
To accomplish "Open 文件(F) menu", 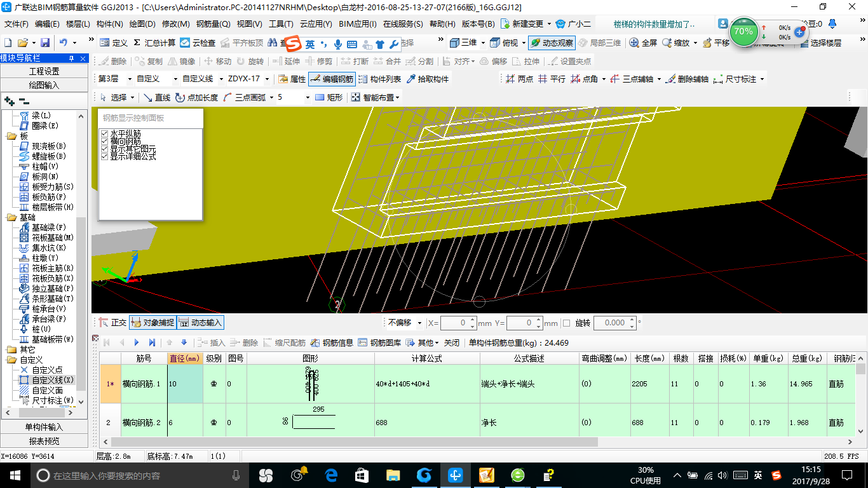I will pos(17,24).
